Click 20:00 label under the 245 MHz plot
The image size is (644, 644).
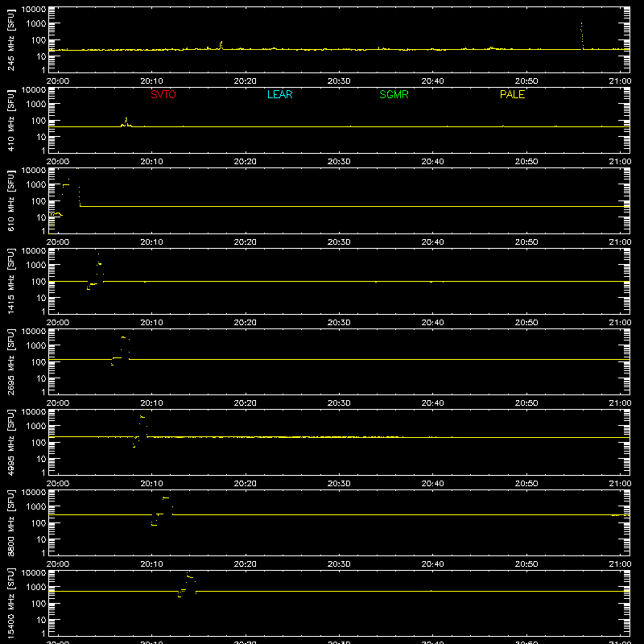pos(58,81)
